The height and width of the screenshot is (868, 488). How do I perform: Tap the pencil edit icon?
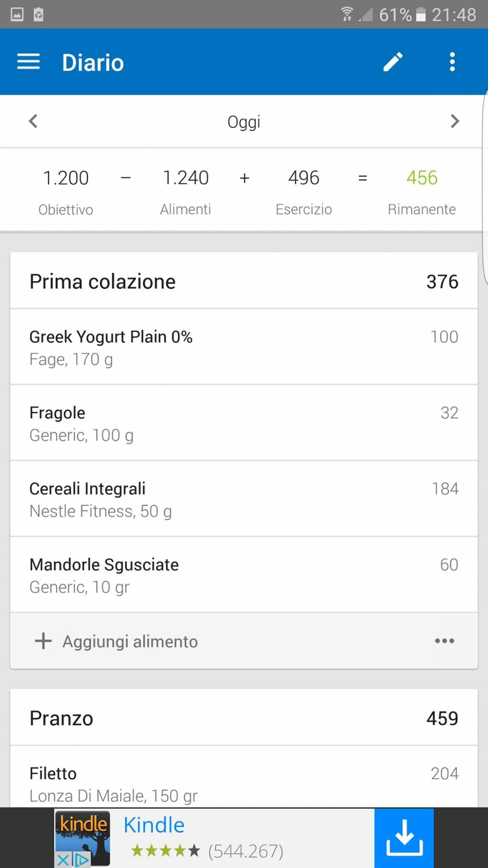point(393,62)
